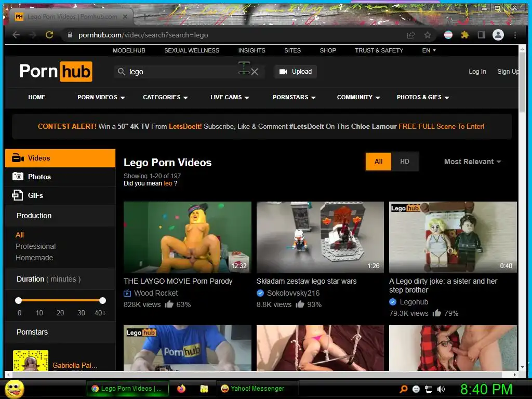Click the magnifier icon in site search
Screen dimensions: 532x399
pyautogui.click(x=121, y=72)
